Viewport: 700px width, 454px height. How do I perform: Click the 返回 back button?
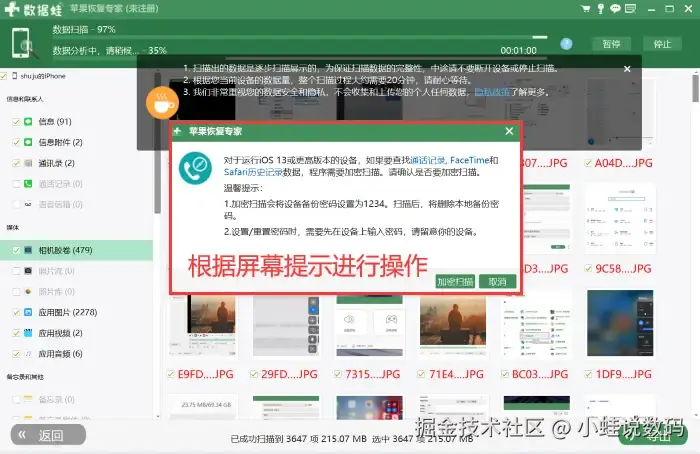(x=48, y=435)
